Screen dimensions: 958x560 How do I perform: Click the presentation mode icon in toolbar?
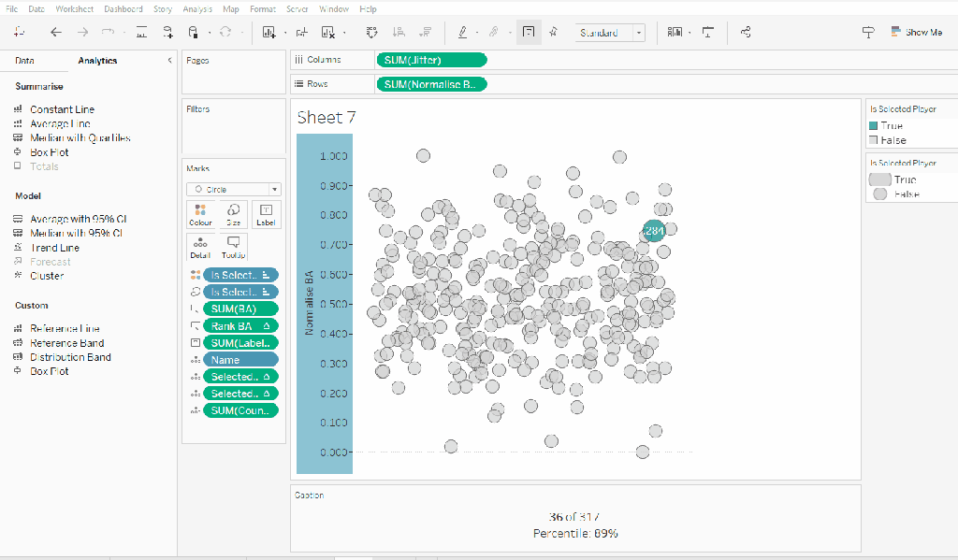tap(707, 33)
